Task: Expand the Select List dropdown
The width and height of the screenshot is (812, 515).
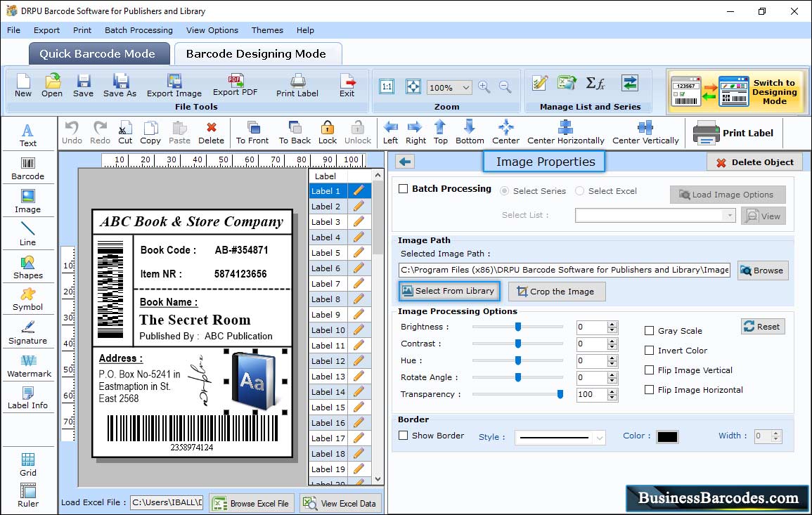Action: (x=730, y=215)
